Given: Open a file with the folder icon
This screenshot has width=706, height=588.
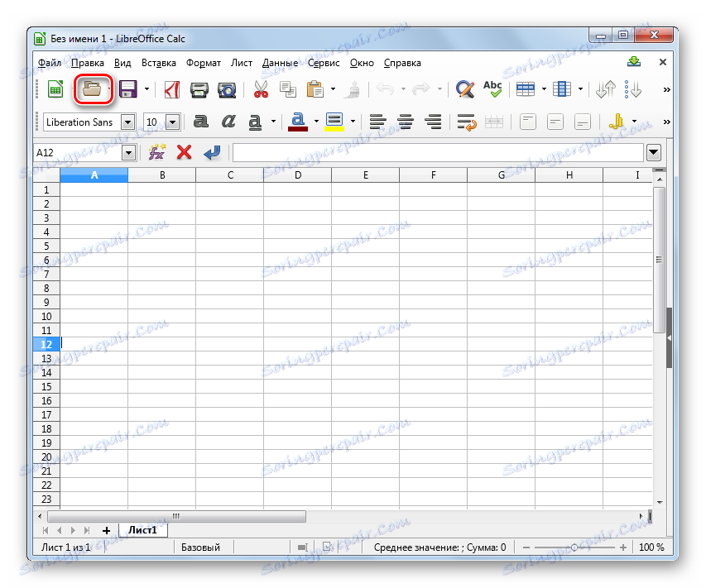Looking at the screenshot, I should pyautogui.click(x=92, y=89).
